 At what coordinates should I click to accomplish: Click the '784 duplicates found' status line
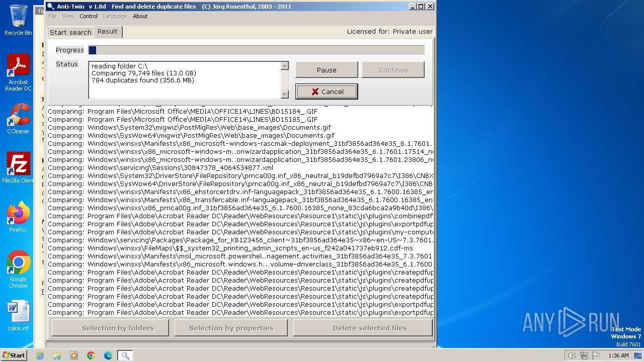click(142, 80)
